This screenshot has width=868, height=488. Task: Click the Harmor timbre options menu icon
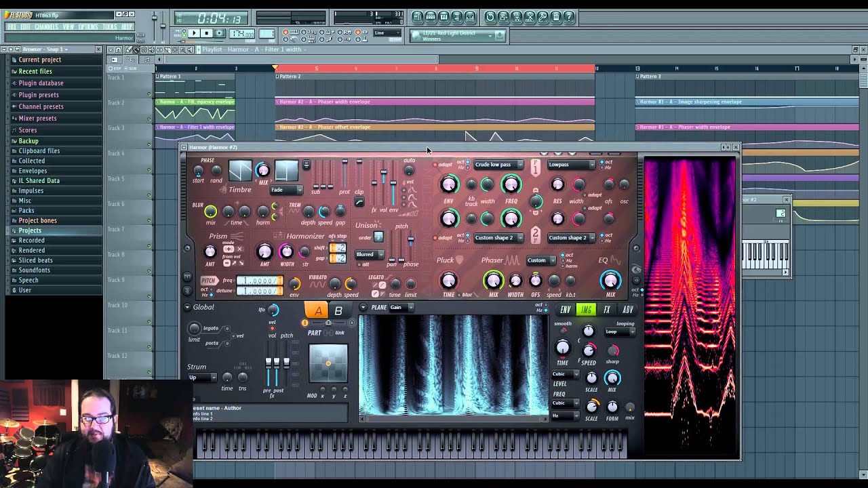(307, 165)
